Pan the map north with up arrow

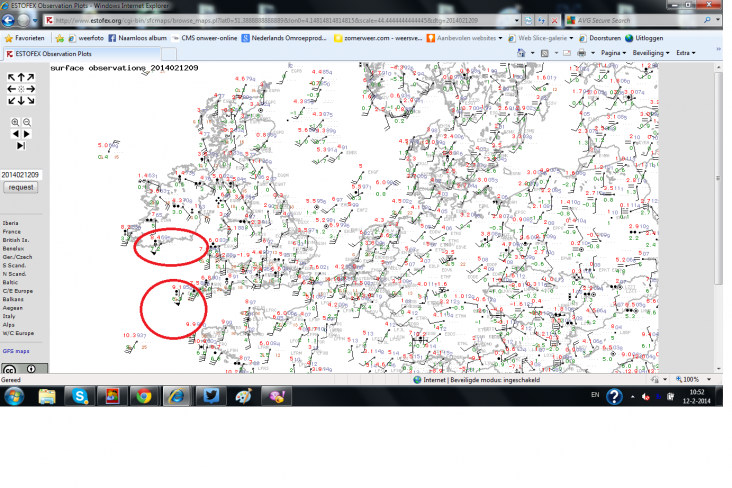(x=20, y=77)
